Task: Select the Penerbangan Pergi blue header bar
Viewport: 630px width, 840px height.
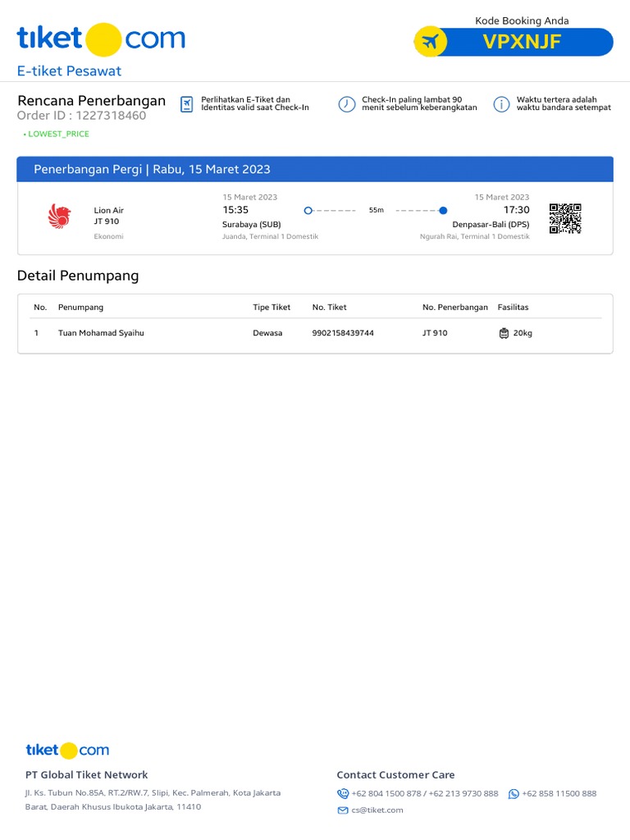Action: (315, 169)
